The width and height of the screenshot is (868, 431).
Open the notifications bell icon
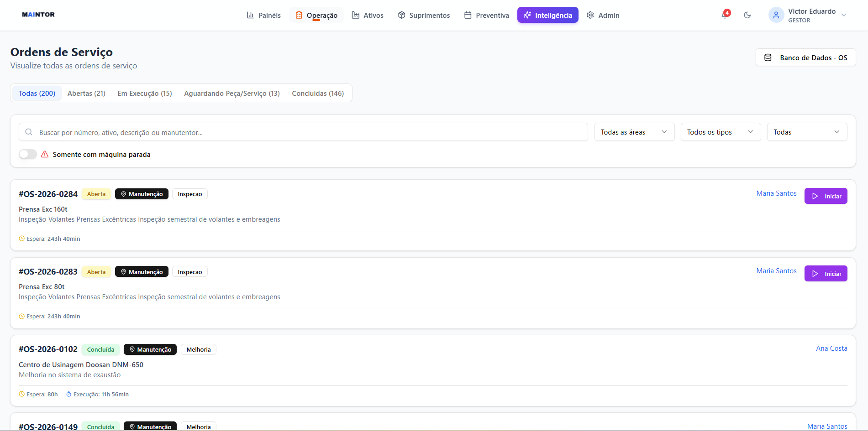coord(725,15)
